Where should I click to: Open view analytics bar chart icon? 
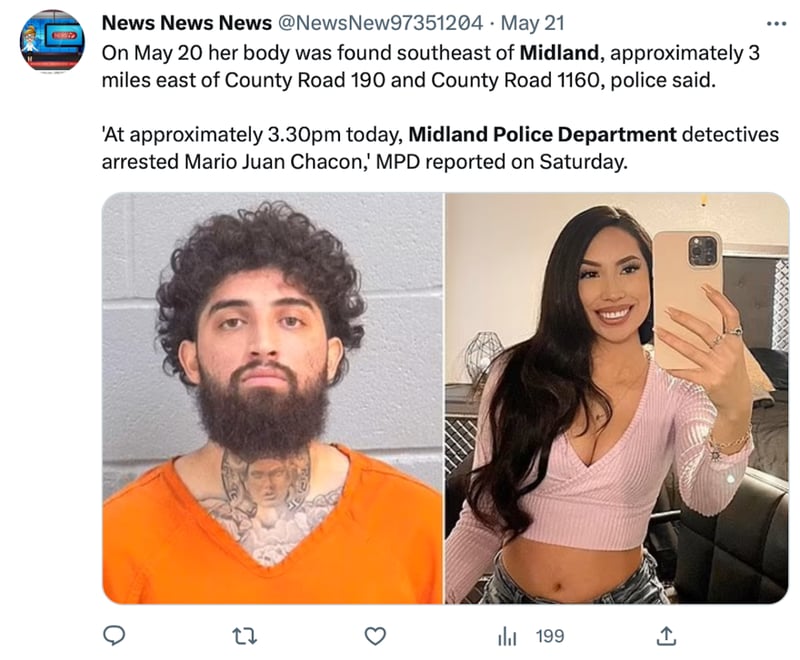click(507, 637)
